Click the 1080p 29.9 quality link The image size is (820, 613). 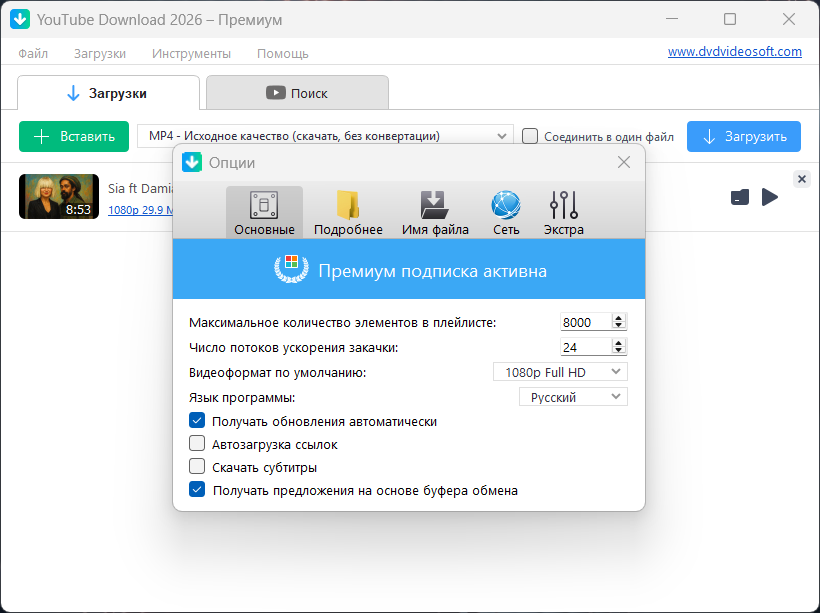[x=140, y=210]
